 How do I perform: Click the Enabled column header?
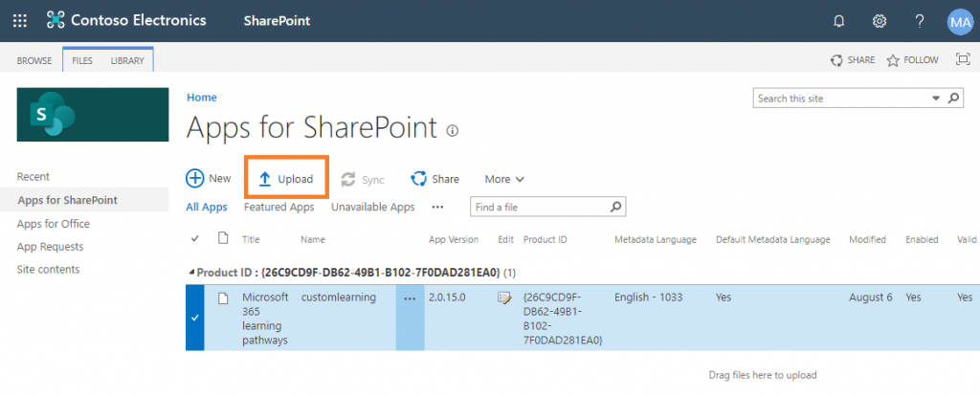click(922, 239)
